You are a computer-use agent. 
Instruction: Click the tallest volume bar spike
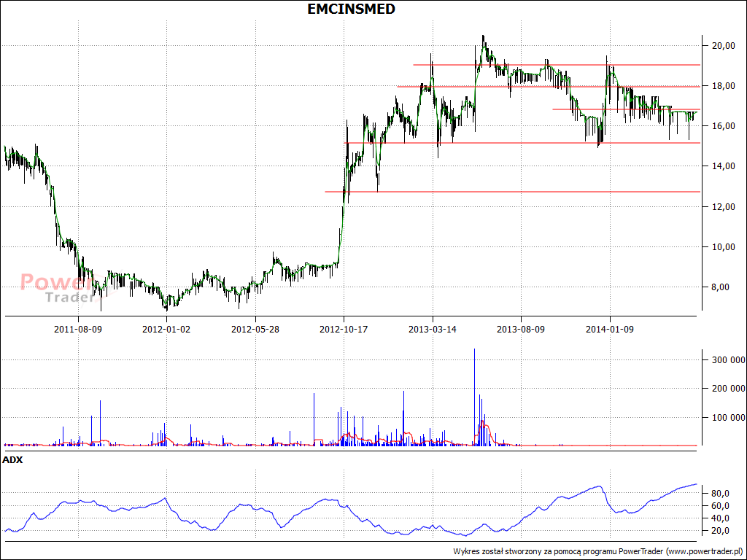pos(474,397)
